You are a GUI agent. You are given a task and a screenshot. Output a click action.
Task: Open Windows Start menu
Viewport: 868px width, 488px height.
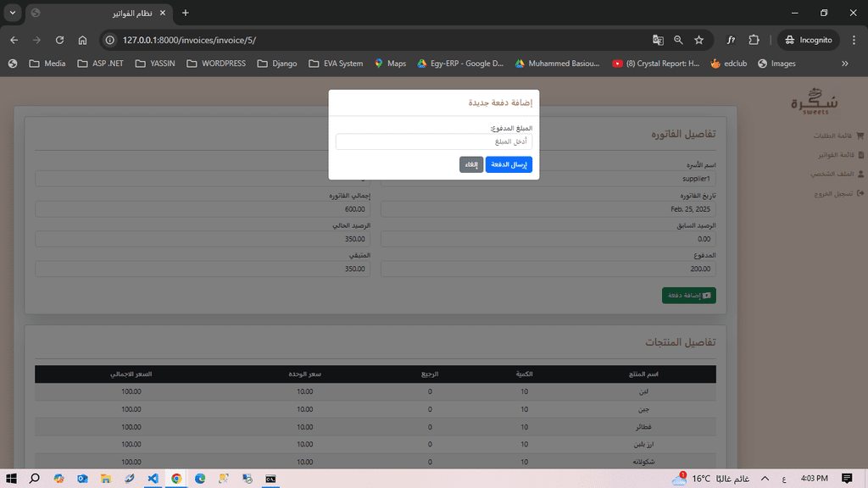tap(11, 479)
